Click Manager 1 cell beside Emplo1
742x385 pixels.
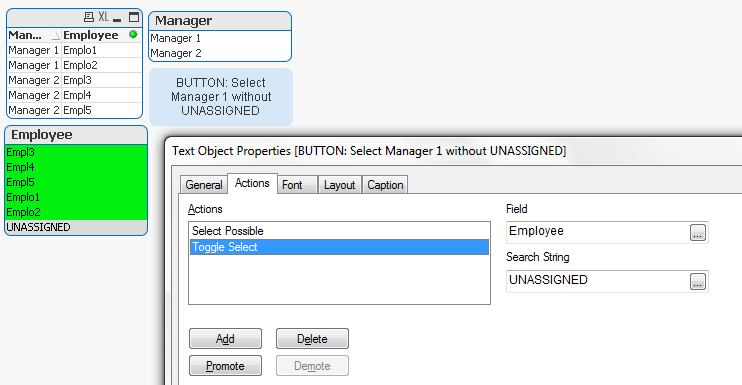click(x=34, y=50)
